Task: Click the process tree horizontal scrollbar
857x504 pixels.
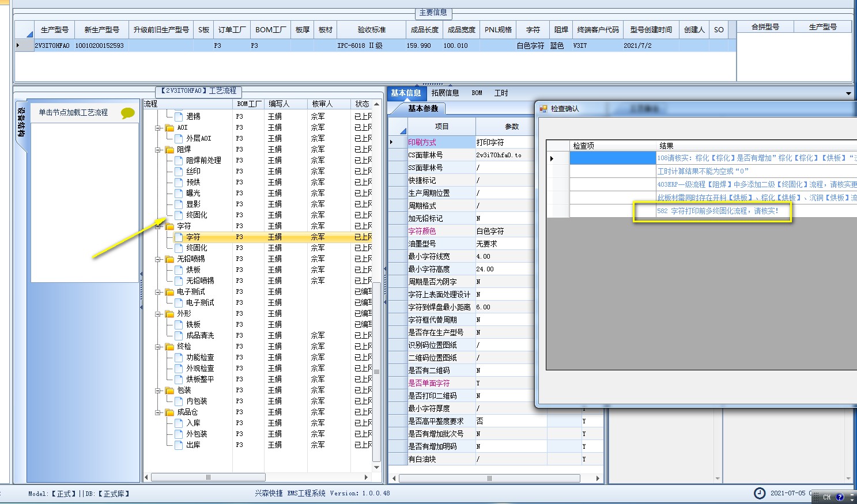Action: coord(207,478)
